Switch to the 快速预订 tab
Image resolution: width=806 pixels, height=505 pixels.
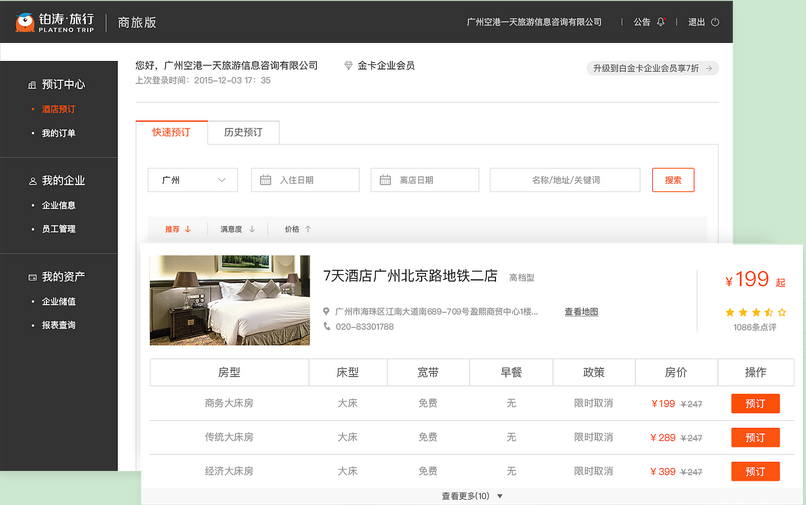tap(171, 132)
